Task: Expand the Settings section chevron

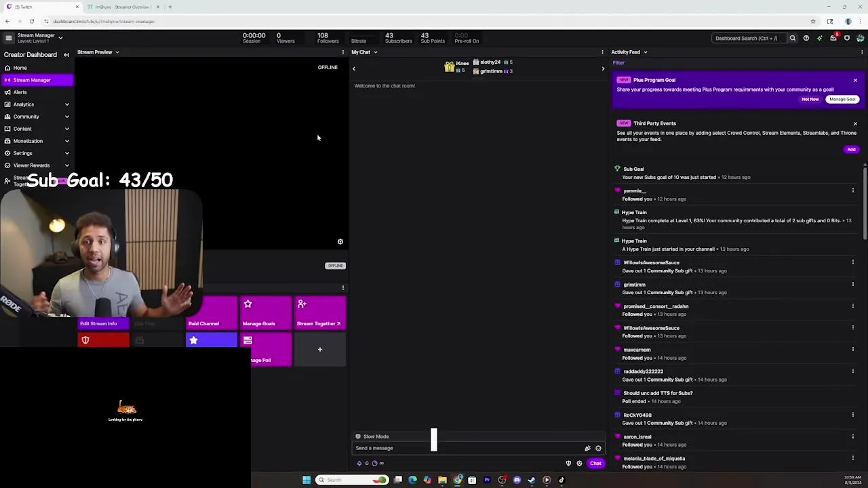Action: point(66,153)
